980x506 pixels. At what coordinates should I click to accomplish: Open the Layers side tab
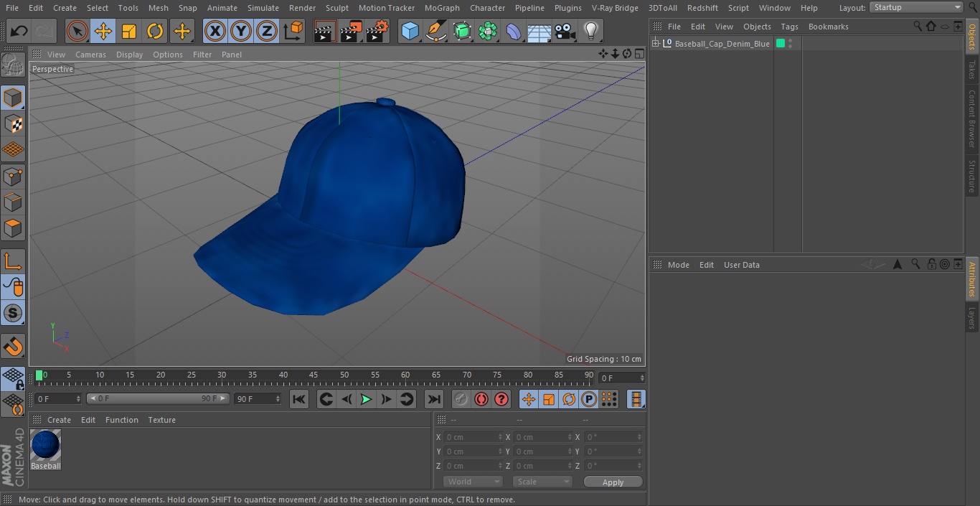click(972, 317)
